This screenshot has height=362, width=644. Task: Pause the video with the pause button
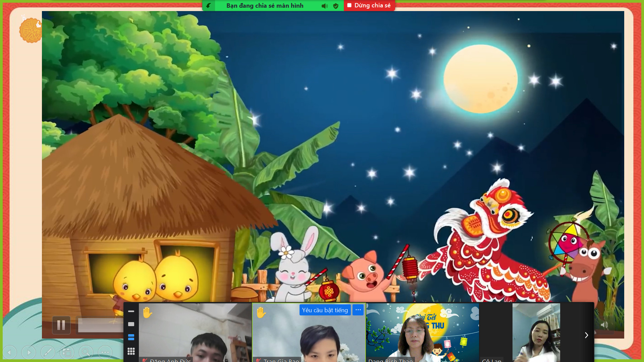click(61, 325)
